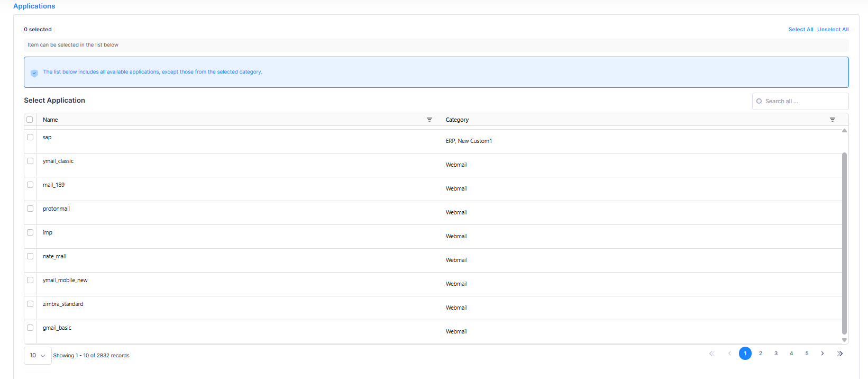Toggle the header select-all checkbox
The image size is (868, 379).
click(30, 120)
